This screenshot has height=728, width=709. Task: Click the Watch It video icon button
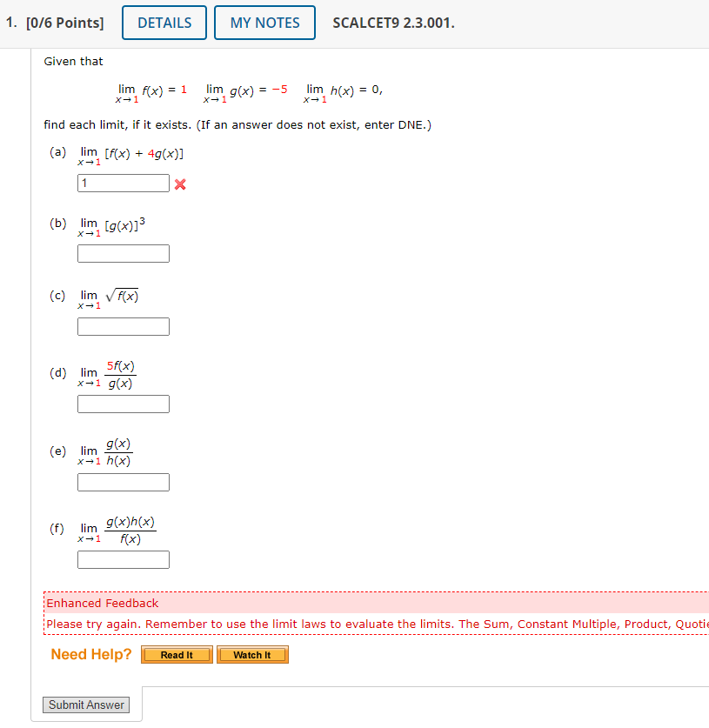[x=252, y=654]
